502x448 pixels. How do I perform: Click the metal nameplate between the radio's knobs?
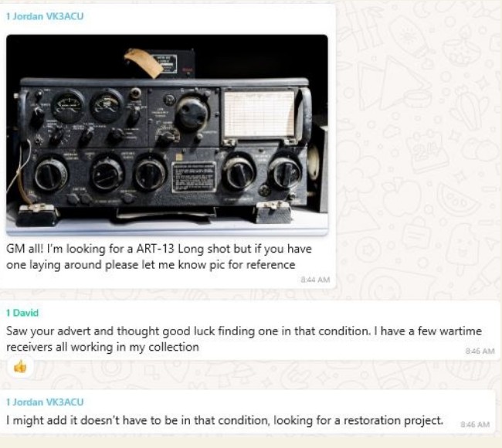coord(194,177)
